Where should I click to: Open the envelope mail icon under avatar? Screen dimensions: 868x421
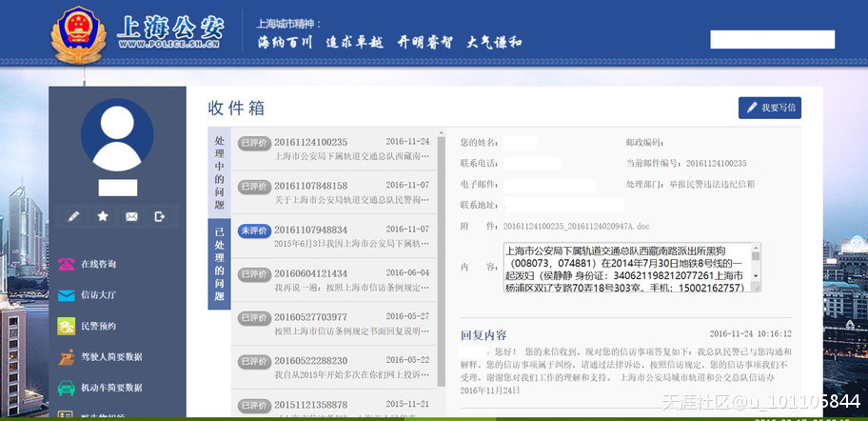pos(131,216)
